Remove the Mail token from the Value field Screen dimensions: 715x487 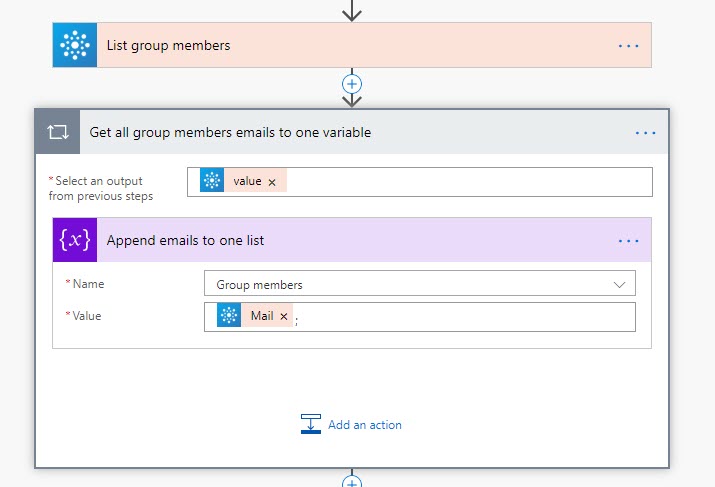(284, 317)
